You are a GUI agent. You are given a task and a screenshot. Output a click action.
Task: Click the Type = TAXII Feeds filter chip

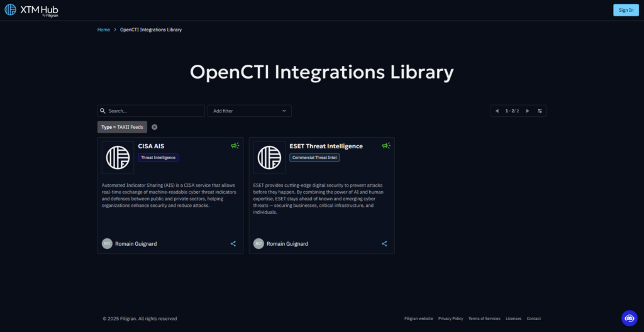point(122,127)
